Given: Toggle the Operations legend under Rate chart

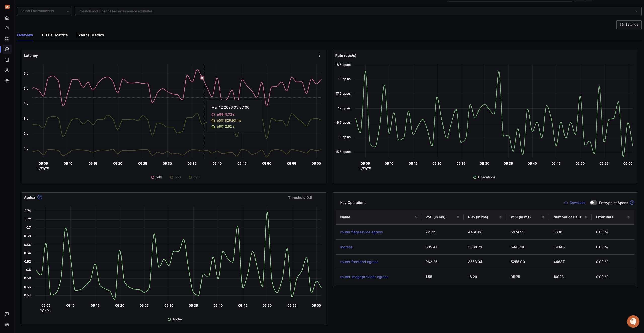Looking at the screenshot, I should click(485, 177).
